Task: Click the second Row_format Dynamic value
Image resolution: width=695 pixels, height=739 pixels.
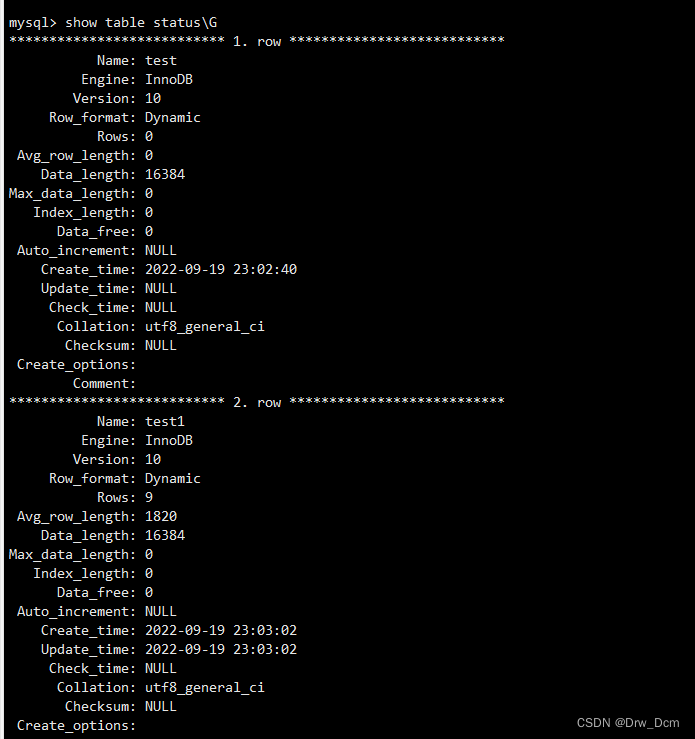Action: pyautogui.click(x=172, y=479)
